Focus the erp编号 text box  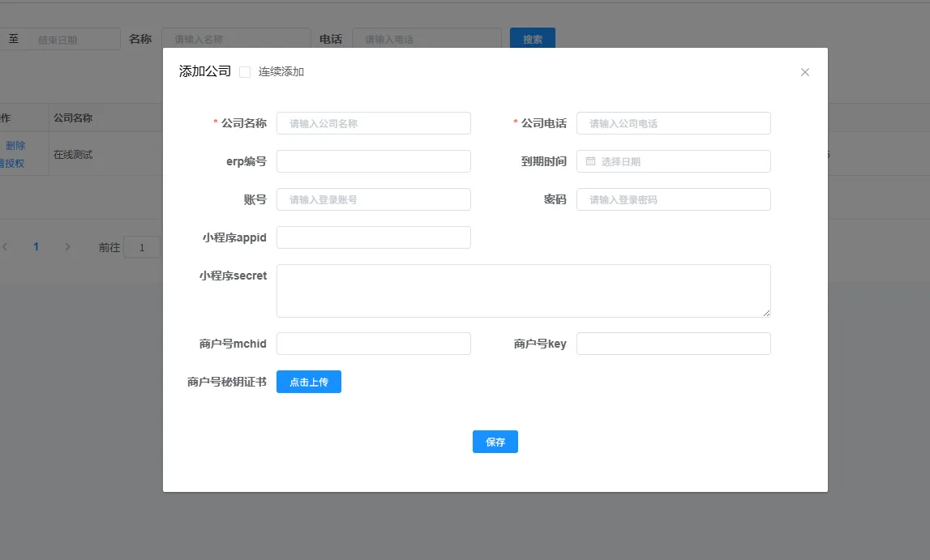tap(373, 161)
